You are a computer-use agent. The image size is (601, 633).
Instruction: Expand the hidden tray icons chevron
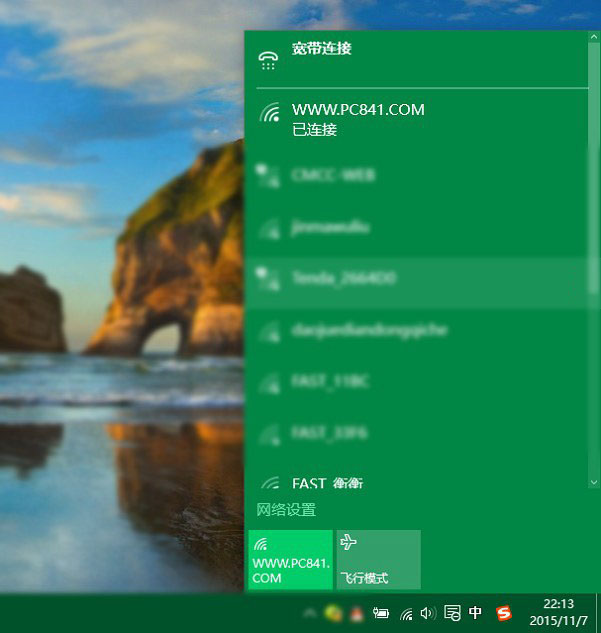click(x=310, y=613)
